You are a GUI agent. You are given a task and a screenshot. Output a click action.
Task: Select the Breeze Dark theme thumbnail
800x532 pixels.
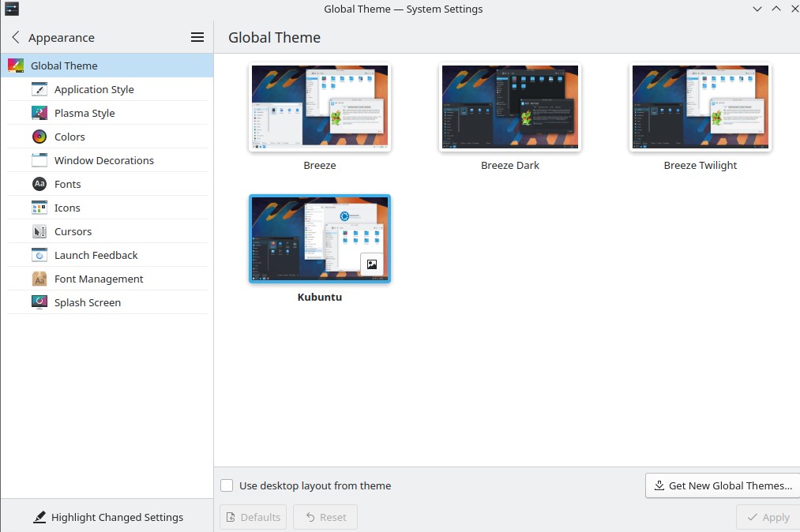click(510, 107)
